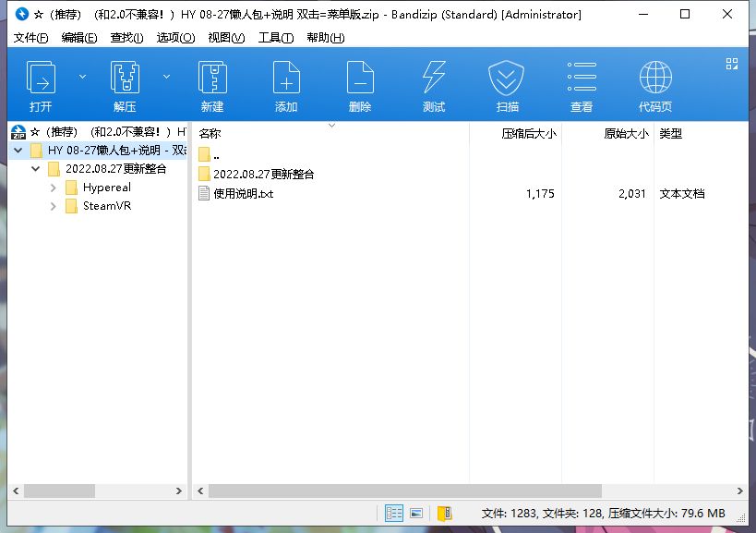Click the file list horizontal scrollbar thumb
The image size is (756, 533).
pos(405,491)
